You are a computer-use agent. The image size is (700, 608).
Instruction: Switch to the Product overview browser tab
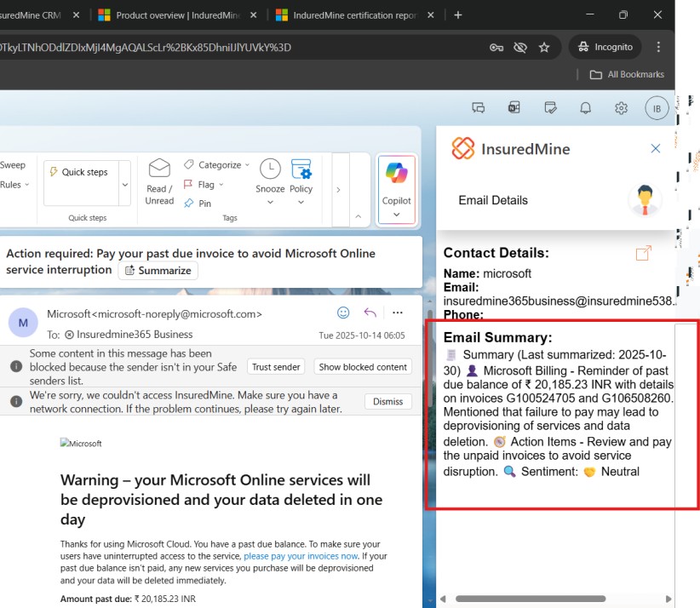click(x=176, y=15)
